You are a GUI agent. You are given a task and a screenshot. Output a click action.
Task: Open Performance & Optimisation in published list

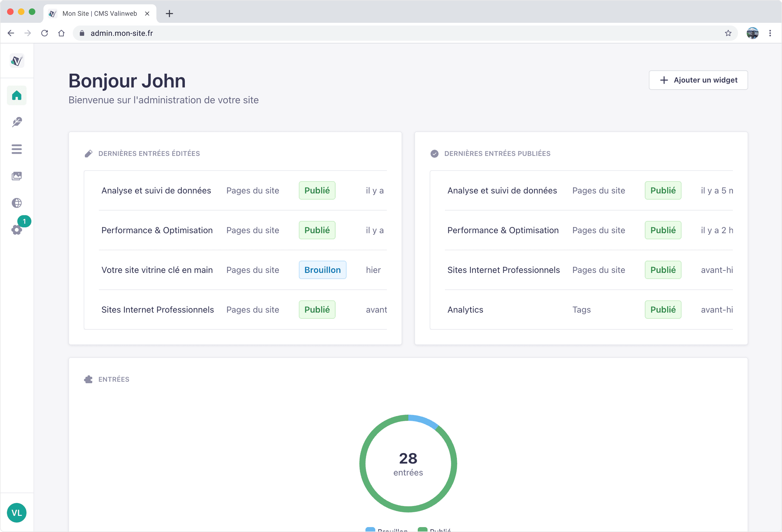pos(503,230)
